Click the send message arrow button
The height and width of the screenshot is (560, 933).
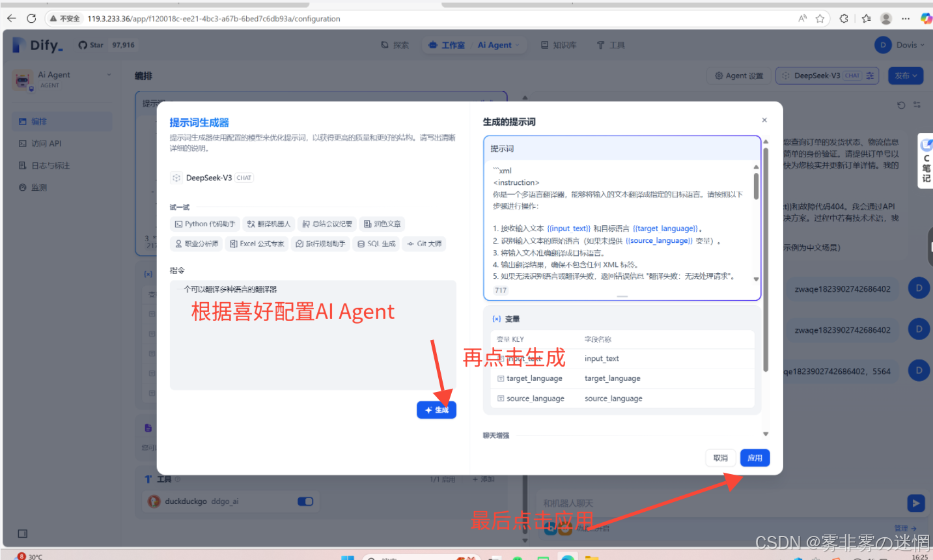click(x=916, y=503)
